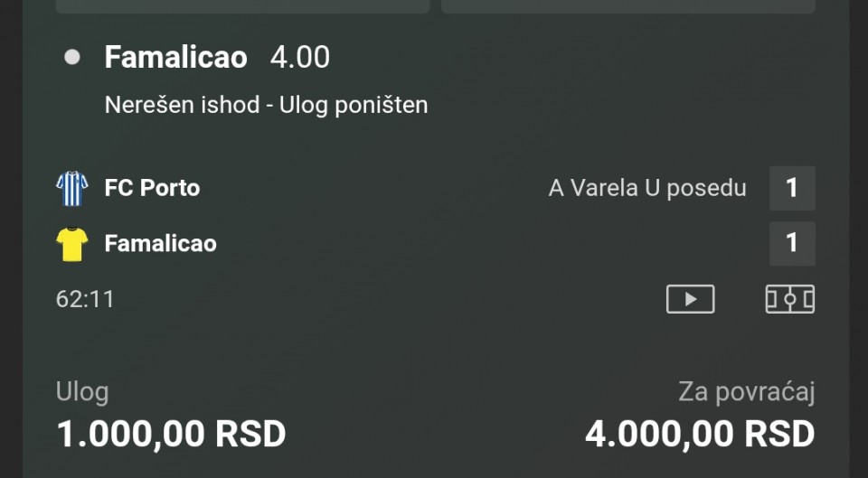Click the 4.000,00 RSD return amount
The width and height of the screenshot is (868, 478).
700,435
